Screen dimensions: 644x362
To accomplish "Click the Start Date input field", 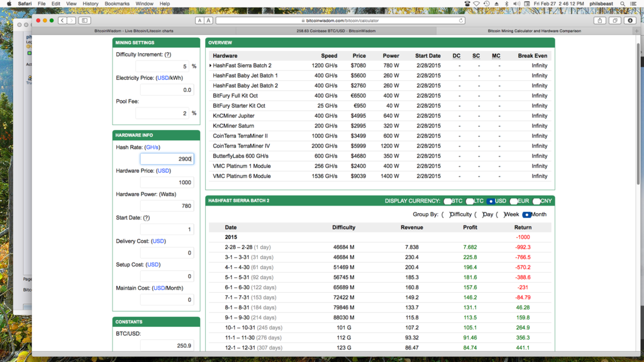I will [167, 229].
